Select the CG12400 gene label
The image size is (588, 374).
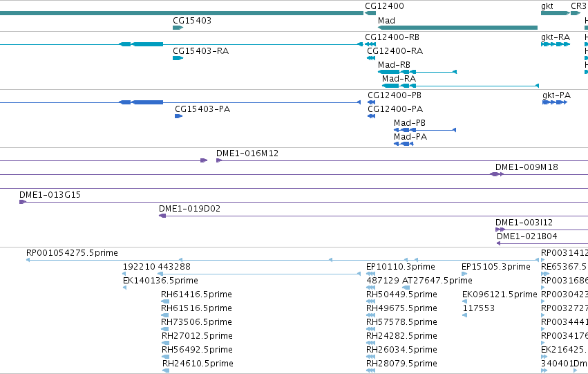point(384,6)
